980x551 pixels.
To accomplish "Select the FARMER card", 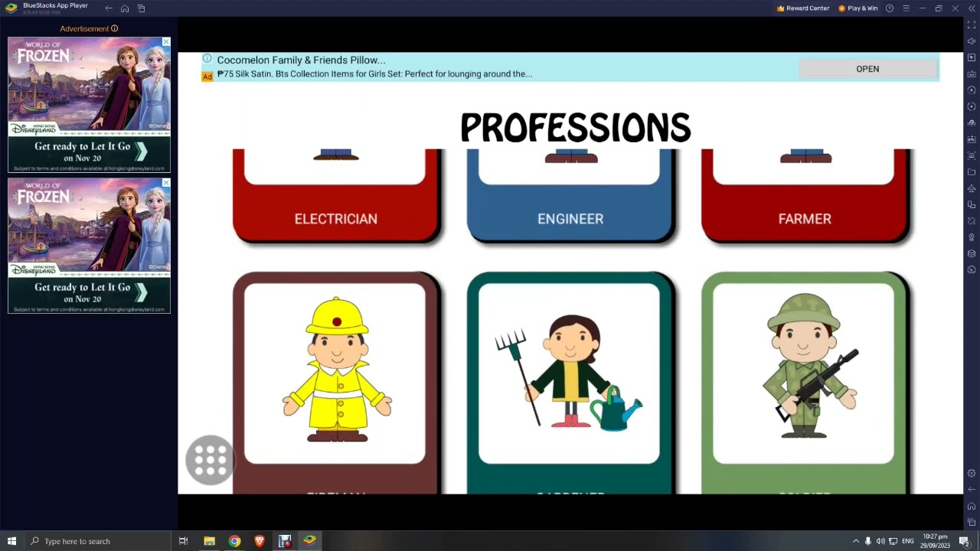I will tap(805, 197).
